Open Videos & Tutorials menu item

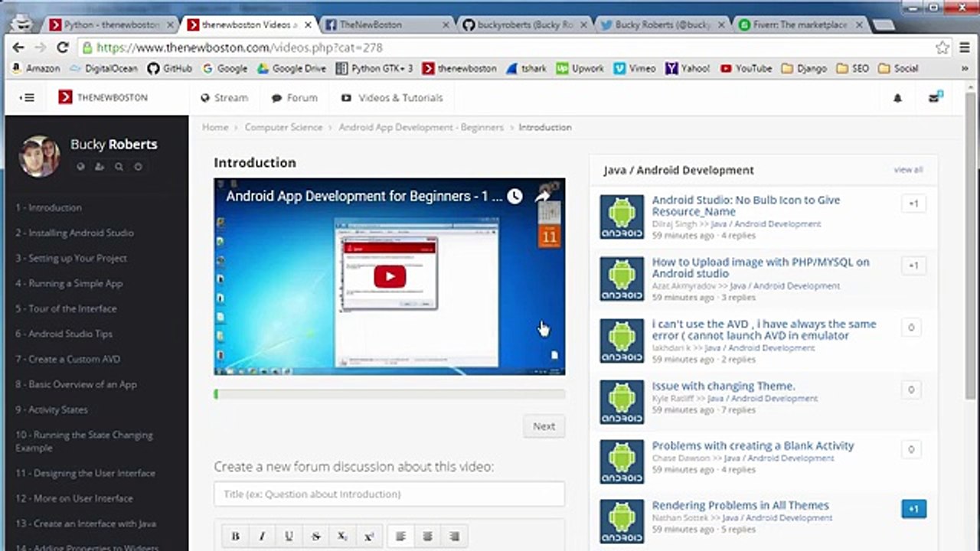392,98
